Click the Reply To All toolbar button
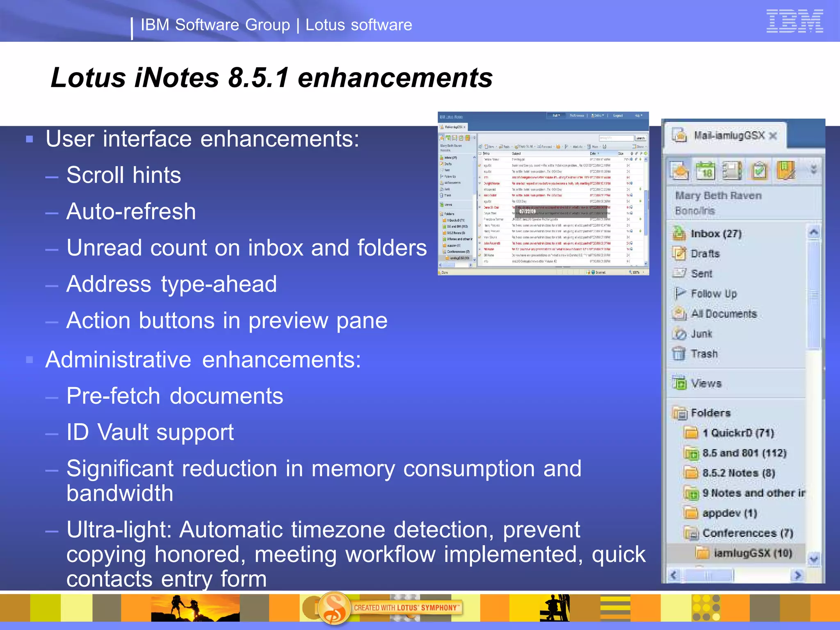The image size is (840, 630). (525, 146)
